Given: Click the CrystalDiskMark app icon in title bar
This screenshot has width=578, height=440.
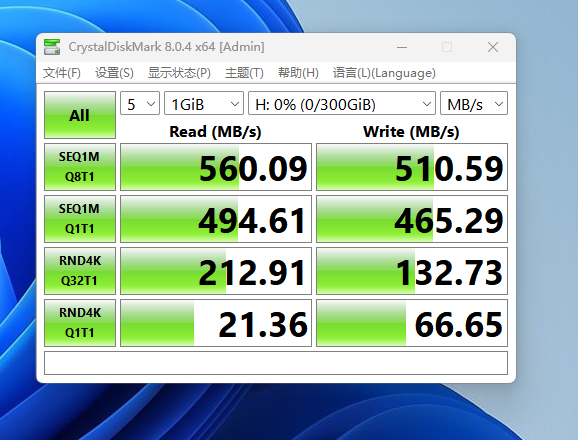Looking at the screenshot, I should point(52,47).
